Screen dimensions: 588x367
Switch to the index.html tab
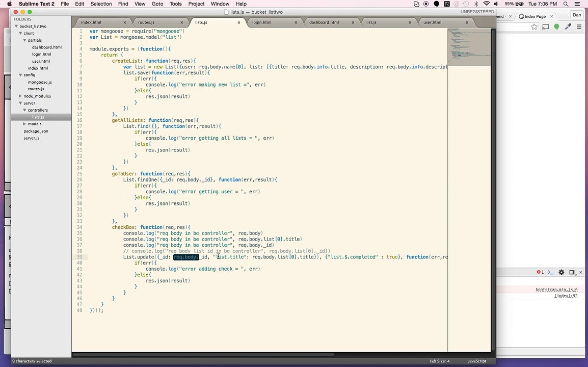point(91,22)
